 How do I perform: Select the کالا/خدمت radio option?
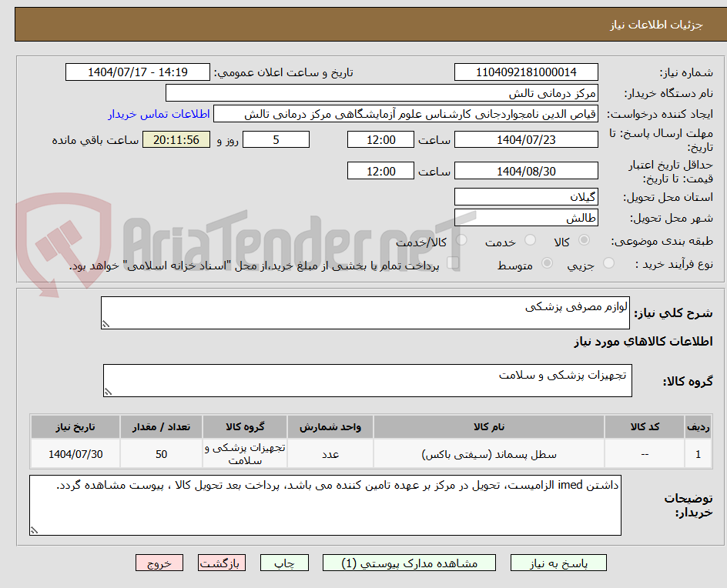[x=461, y=239]
